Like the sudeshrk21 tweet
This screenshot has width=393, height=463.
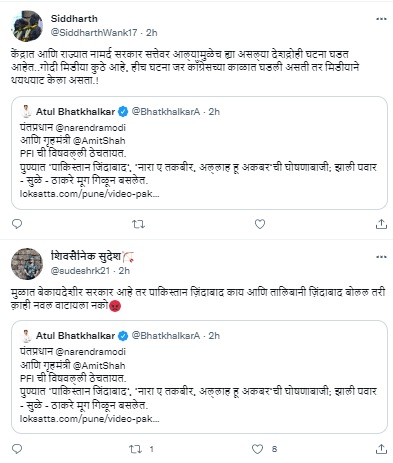click(x=257, y=449)
